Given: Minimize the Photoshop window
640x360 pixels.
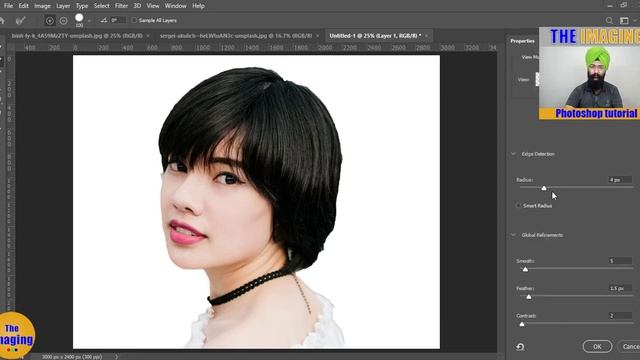Looking at the screenshot, I should [610, 5].
